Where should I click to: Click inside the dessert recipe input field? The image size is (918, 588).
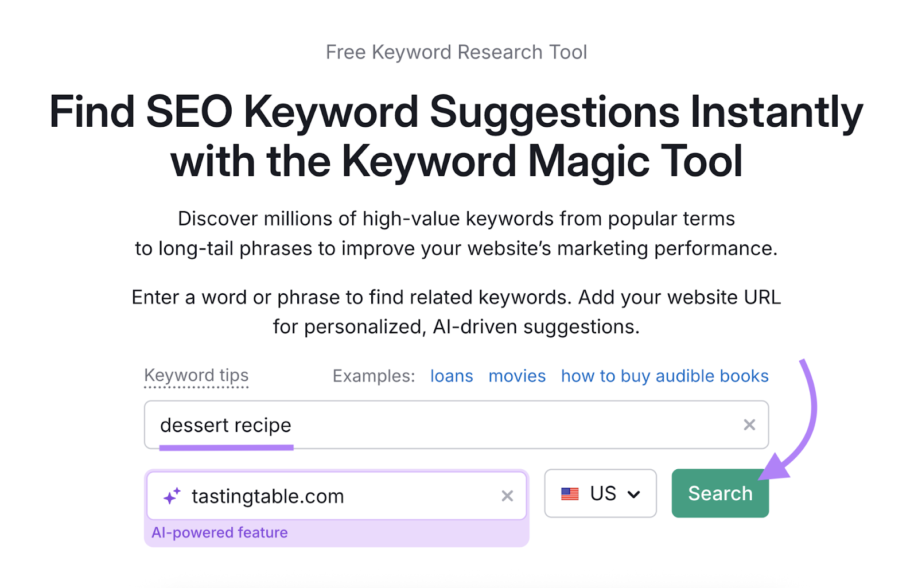pyautogui.click(x=402, y=425)
